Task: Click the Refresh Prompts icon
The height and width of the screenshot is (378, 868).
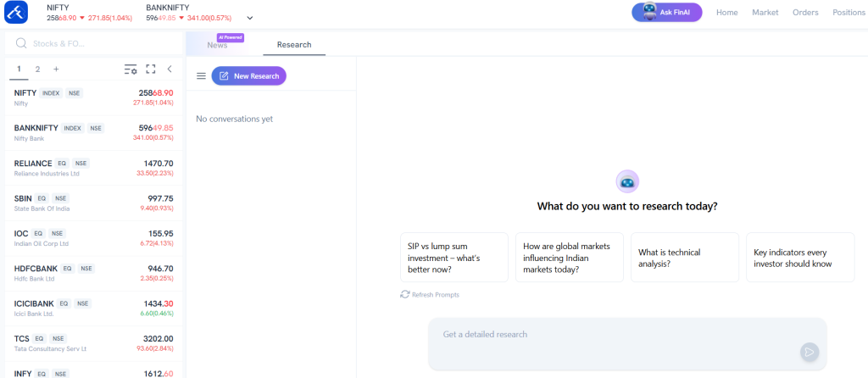Action: click(x=405, y=294)
